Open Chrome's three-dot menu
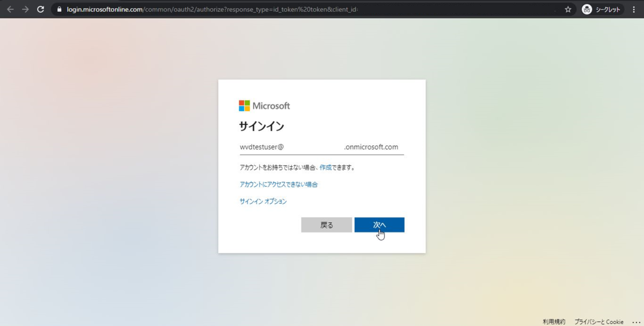Image resolution: width=644 pixels, height=326 pixels. pyautogui.click(x=634, y=9)
